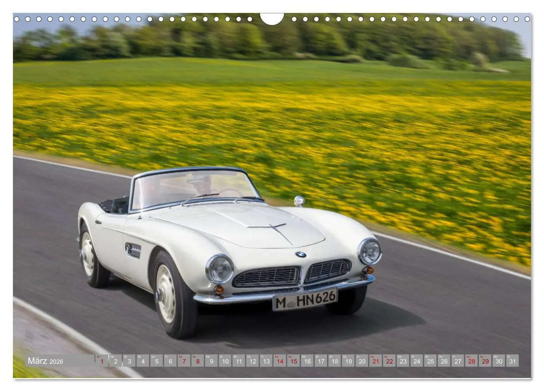Pick date 12 in the date row
544x392 pixels.
[x=253, y=361]
